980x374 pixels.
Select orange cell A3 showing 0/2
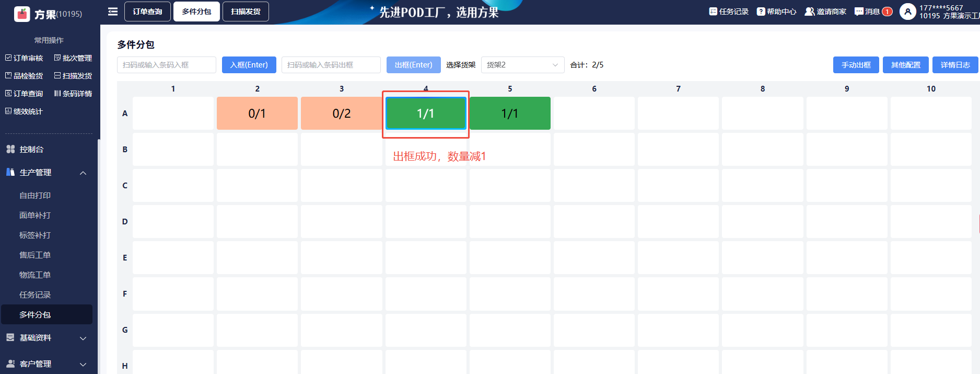[x=342, y=113]
